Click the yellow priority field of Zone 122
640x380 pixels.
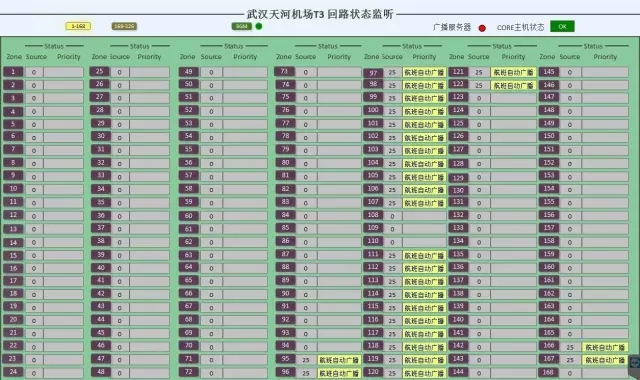click(x=513, y=85)
